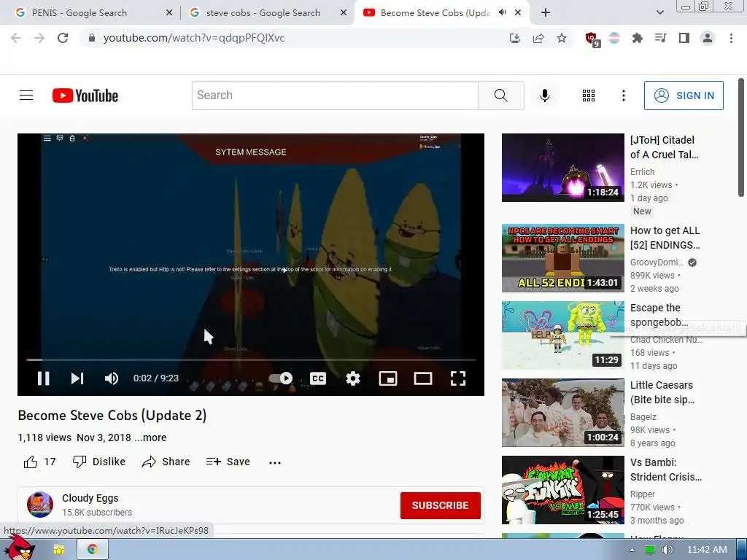Screen dimensions: 747x560
Task: Open YouTube settings three-dot menu
Action: (623, 96)
